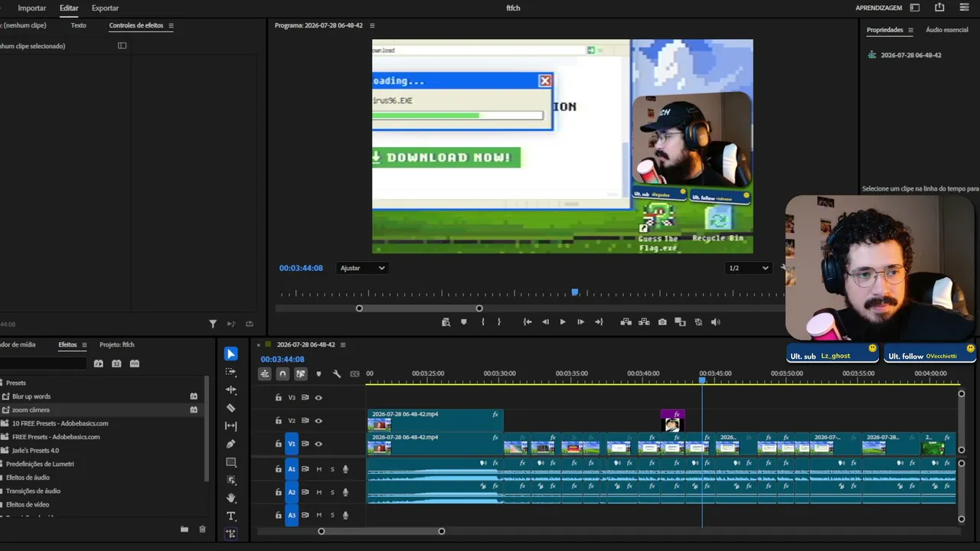Screen dimensions: 980x551
Task: Click the trash icon in Effects panel
Action: [x=202, y=529]
